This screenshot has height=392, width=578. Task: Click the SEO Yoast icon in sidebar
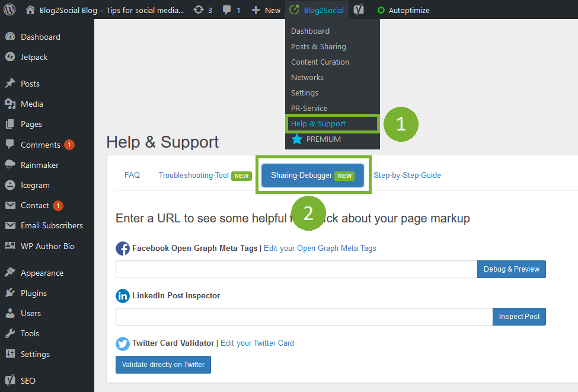pos(10,380)
